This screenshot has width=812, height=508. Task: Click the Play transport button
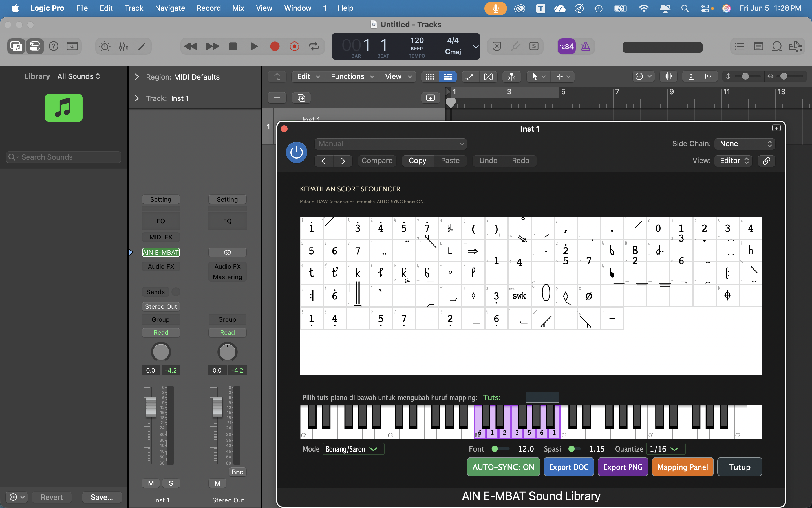[x=254, y=46]
